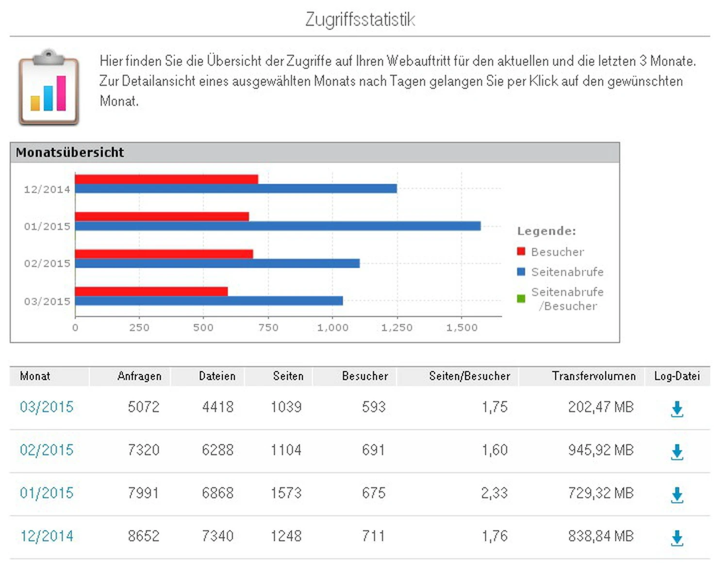The image size is (728, 575).
Task: Toggle the Seitenabrufe series in the legend
Action: [x=567, y=272]
